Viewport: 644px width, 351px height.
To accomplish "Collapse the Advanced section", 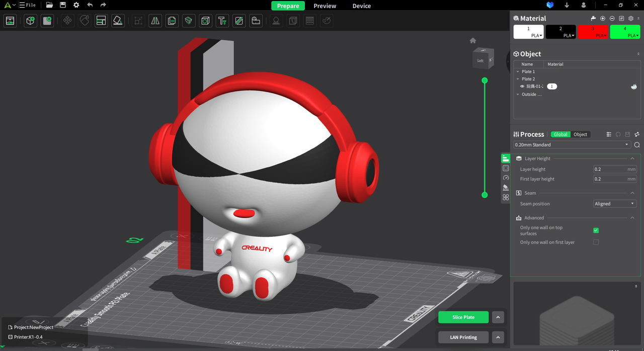I will pos(632,218).
